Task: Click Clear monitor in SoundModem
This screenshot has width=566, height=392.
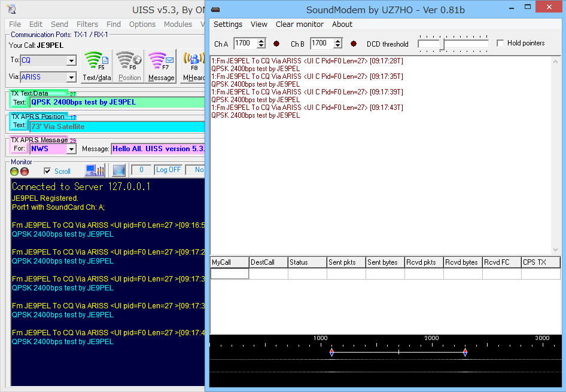Action: (300, 24)
